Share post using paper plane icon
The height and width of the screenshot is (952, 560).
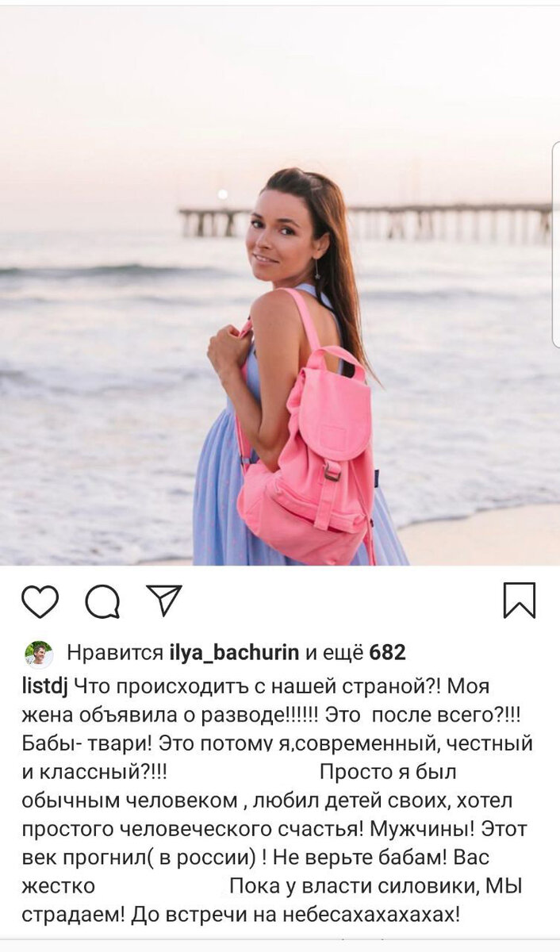click(x=164, y=601)
